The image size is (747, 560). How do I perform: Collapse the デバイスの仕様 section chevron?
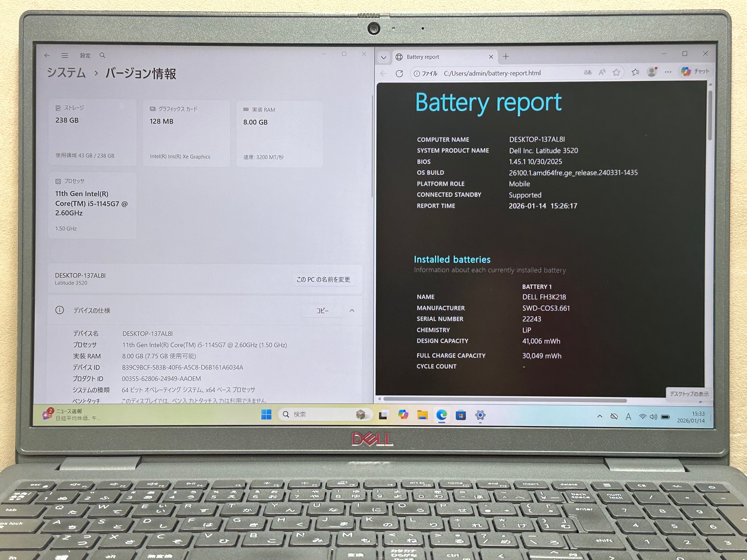point(352,311)
